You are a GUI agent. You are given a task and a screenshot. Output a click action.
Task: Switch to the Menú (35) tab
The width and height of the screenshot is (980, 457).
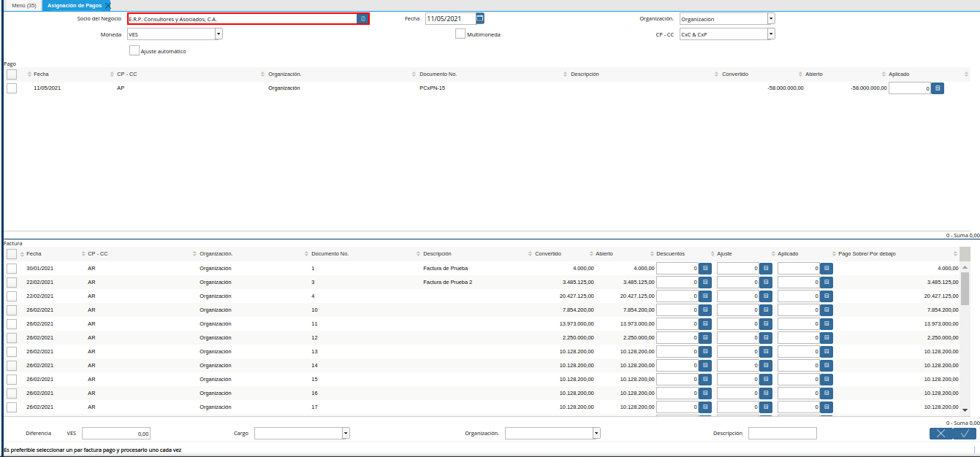tap(24, 5)
